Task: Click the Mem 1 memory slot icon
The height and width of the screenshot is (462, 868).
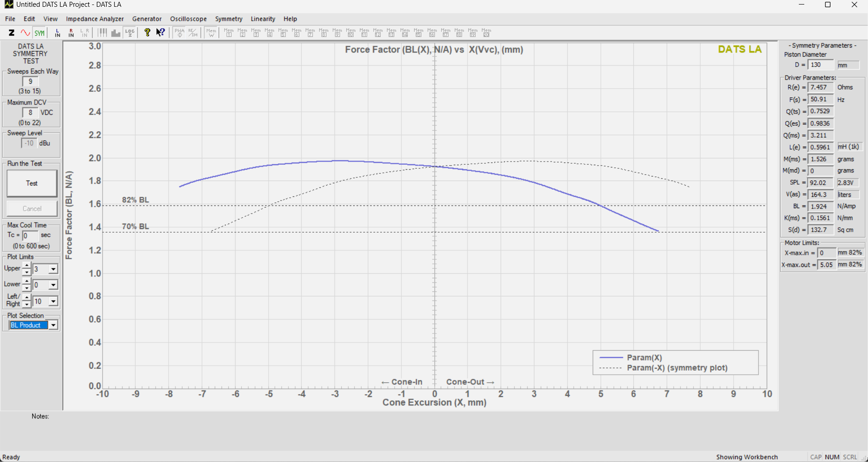Action: tap(229, 33)
